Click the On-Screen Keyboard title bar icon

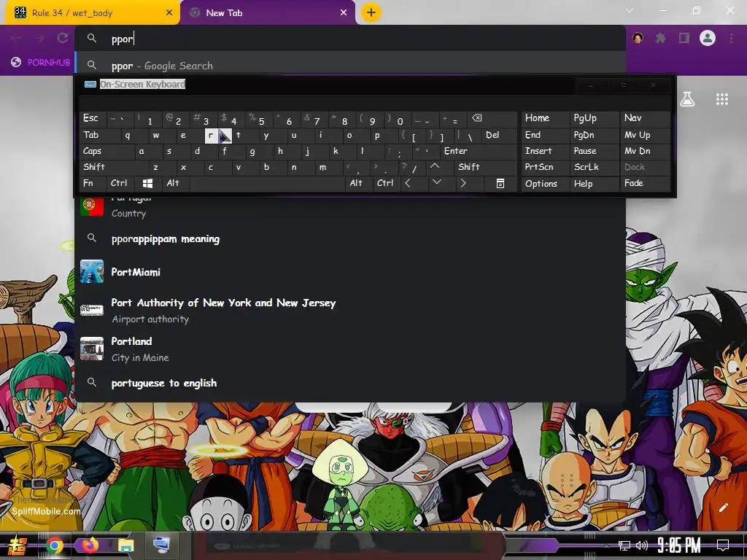tap(90, 85)
